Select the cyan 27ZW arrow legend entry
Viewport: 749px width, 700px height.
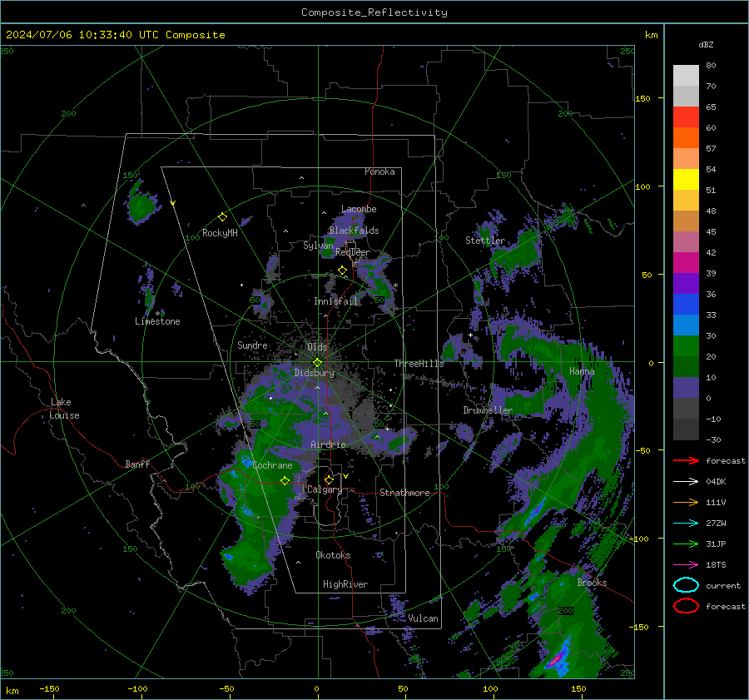(686, 524)
